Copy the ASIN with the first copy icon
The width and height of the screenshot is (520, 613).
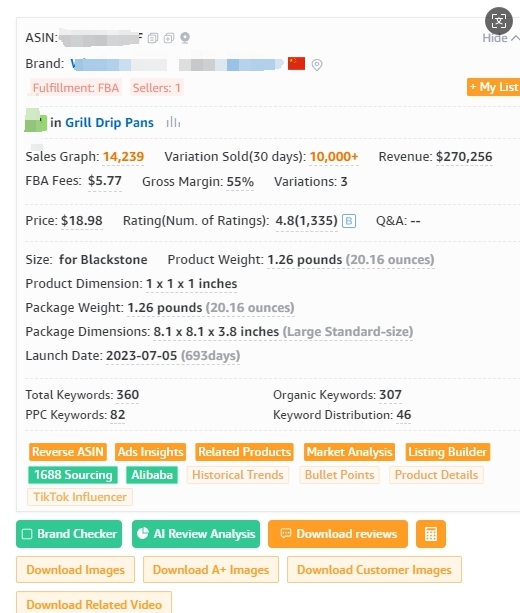point(153,38)
